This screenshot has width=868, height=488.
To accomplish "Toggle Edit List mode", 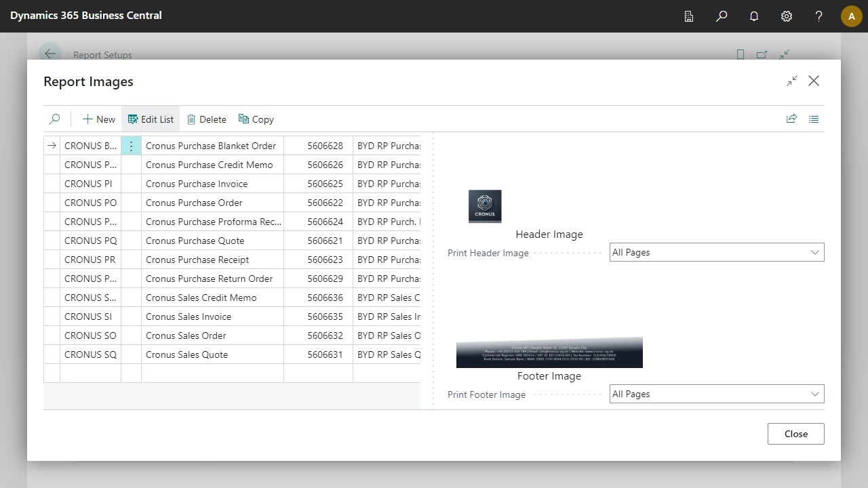I will point(150,119).
